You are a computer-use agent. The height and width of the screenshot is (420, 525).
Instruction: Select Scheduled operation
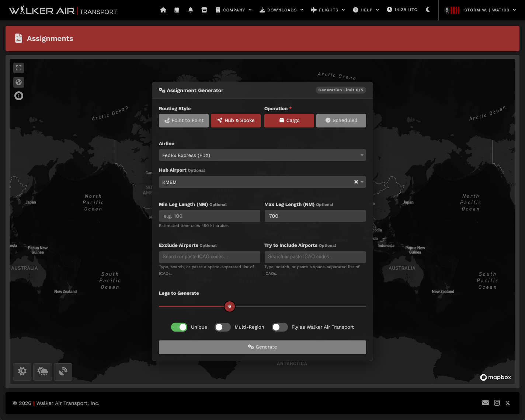pyautogui.click(x=341, y=120)
